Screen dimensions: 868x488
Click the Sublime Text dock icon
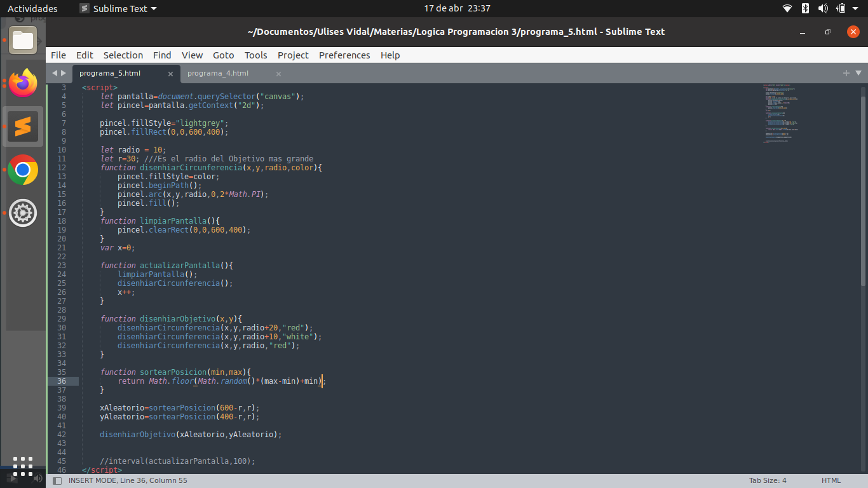(x=23, y=126)
